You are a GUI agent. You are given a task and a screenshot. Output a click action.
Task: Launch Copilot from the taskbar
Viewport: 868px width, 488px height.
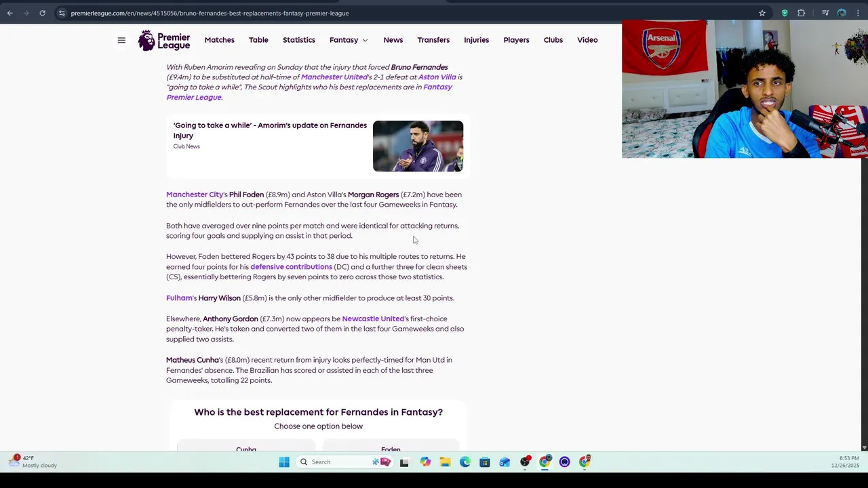(x=425, y=462)
